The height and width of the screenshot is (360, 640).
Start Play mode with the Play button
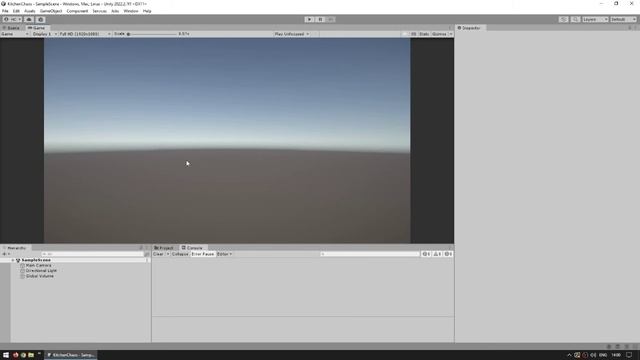click(309, 19)
